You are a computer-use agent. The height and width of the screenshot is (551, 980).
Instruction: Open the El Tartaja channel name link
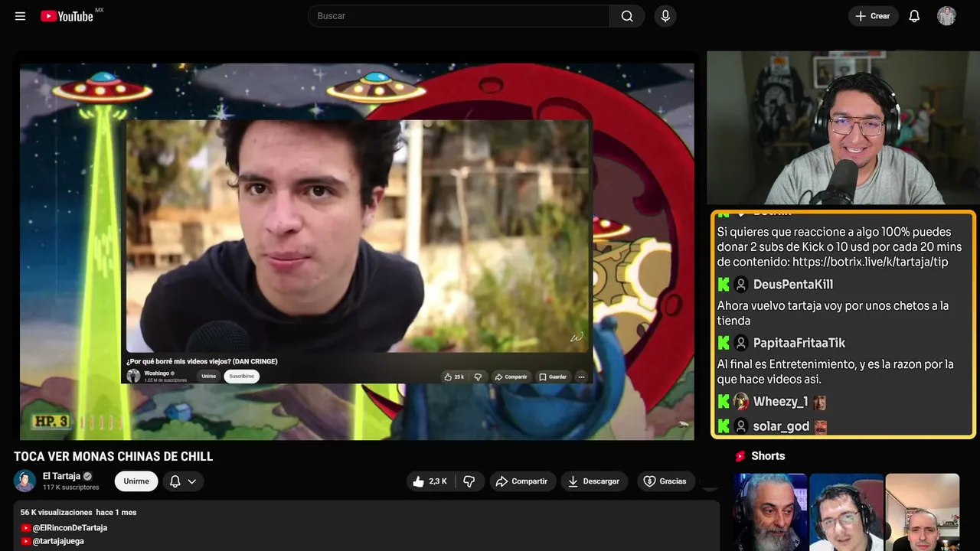(x=61, y=476)
